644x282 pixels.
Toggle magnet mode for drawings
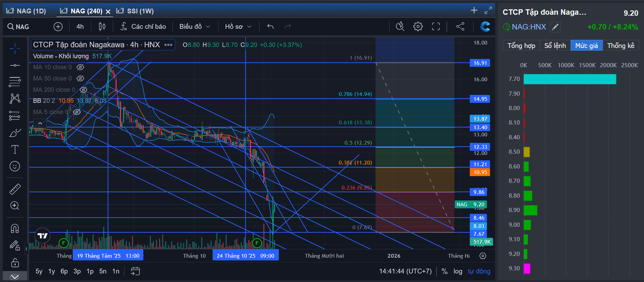(15, 228)
